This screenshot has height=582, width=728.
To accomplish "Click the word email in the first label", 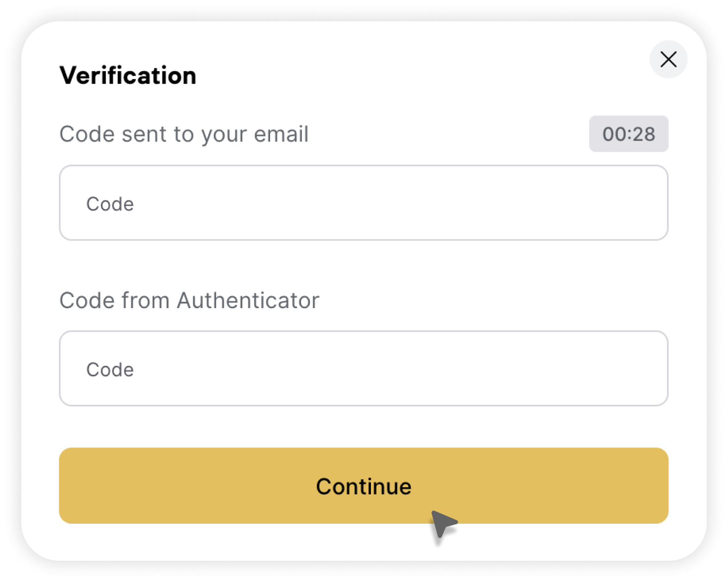I will click(x=281, y=134).
